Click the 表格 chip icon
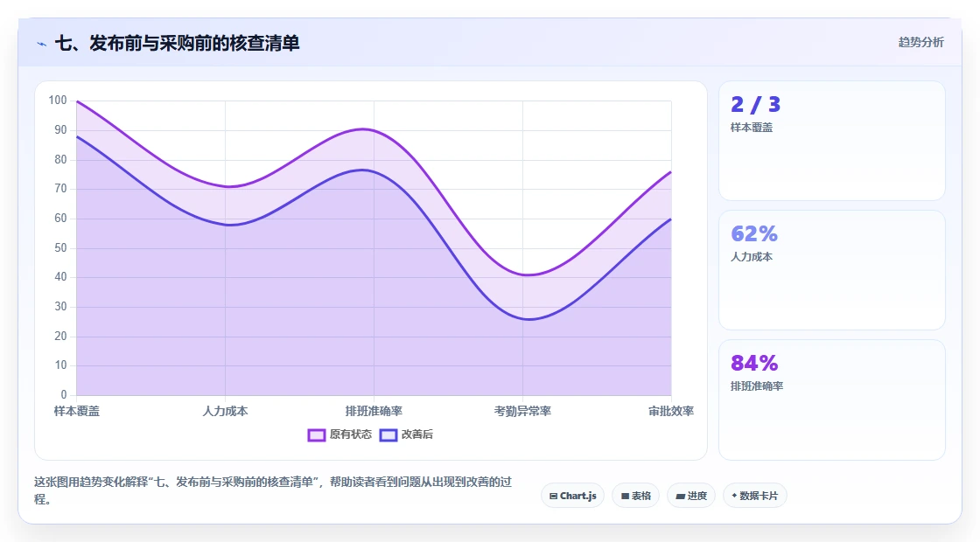The image size is (980, 542). 625,497
